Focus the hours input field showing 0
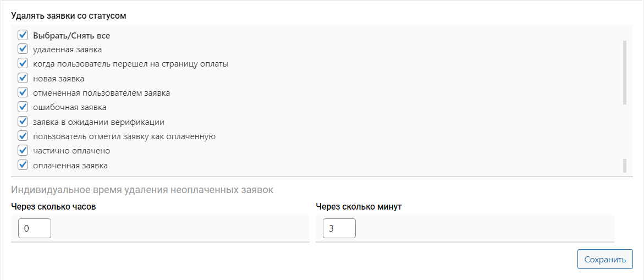 [x=35, y=228]
